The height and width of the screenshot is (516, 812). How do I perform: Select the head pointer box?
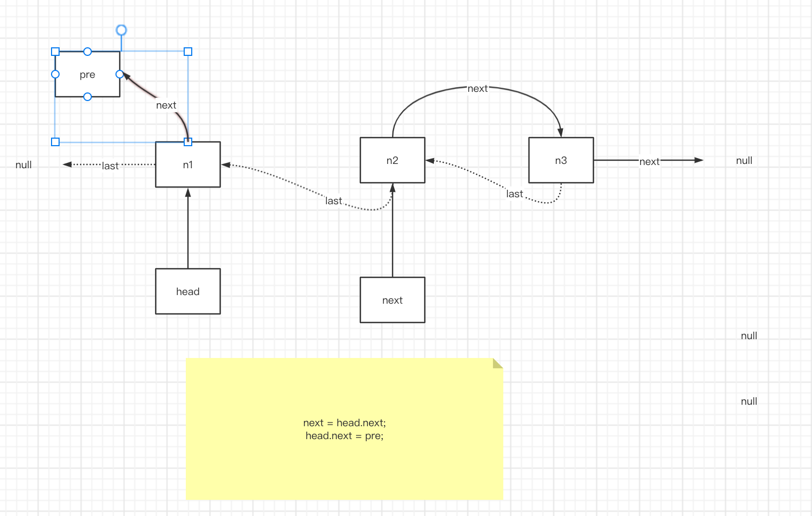click(188, 291)
